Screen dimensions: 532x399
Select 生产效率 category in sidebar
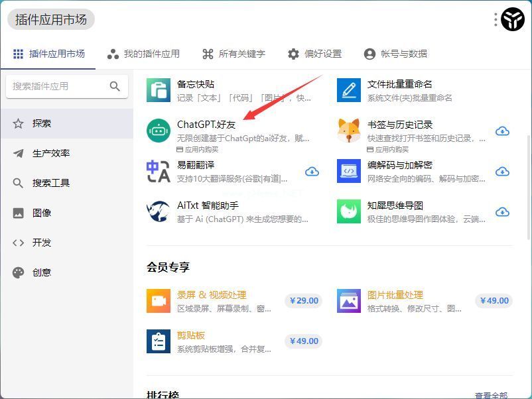point(51,153)
